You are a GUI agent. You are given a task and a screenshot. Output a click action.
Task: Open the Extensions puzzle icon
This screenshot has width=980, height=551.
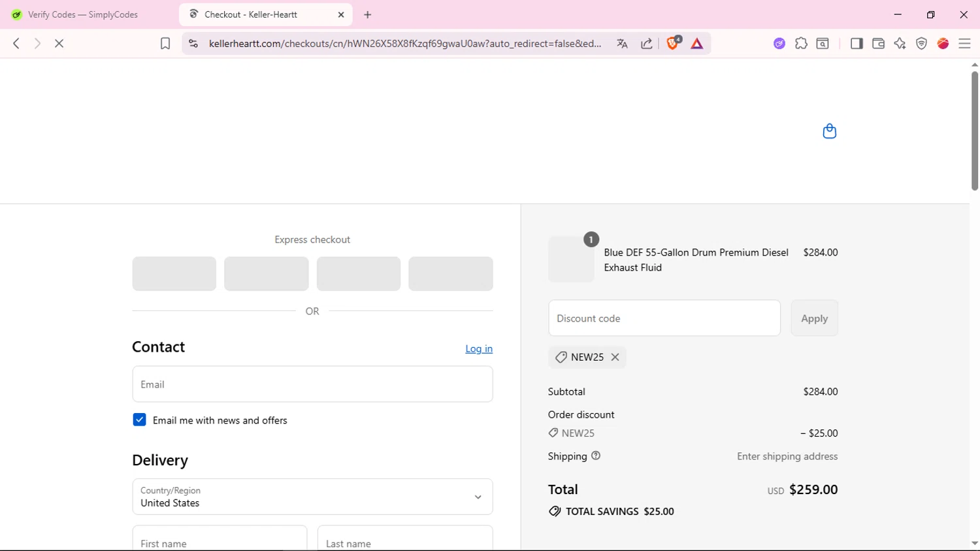(801, 44)
